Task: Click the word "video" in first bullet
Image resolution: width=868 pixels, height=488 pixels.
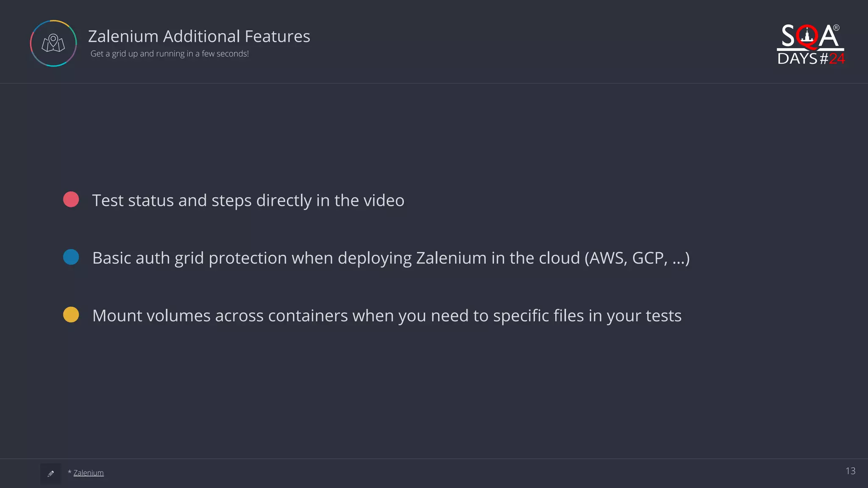Action: [385, 200]
